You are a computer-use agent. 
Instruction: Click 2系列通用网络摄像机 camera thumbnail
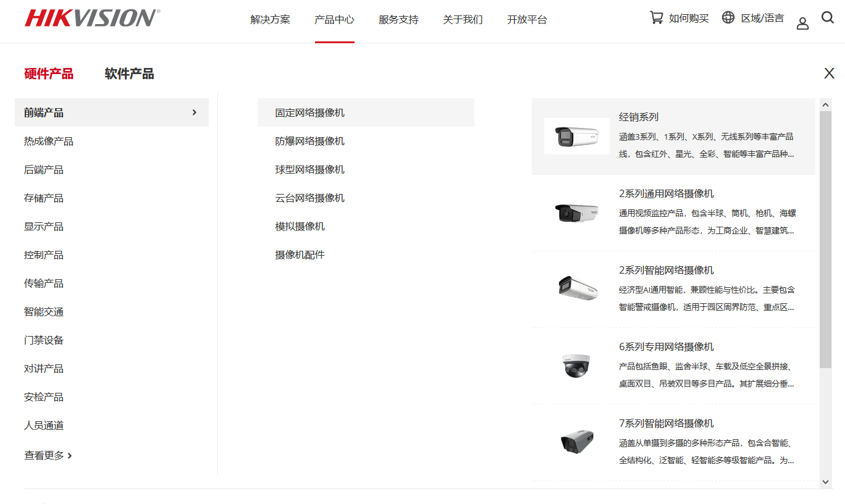point(577,212)
